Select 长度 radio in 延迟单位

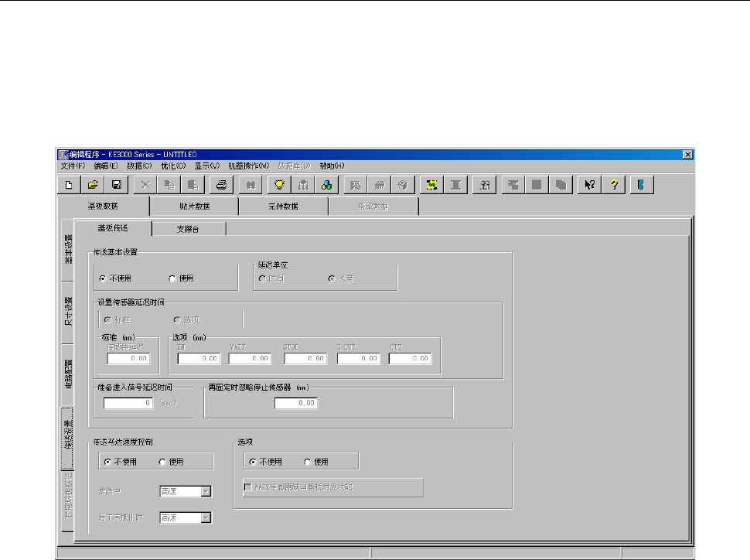(x=341, y=278)
